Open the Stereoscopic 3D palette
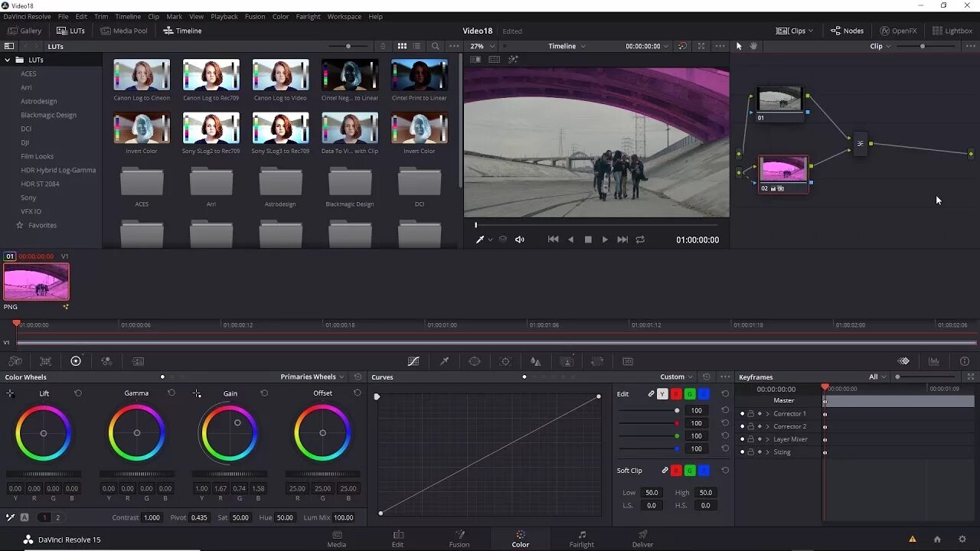Screen dimensions: 980x551 click(x=628, y=361)
